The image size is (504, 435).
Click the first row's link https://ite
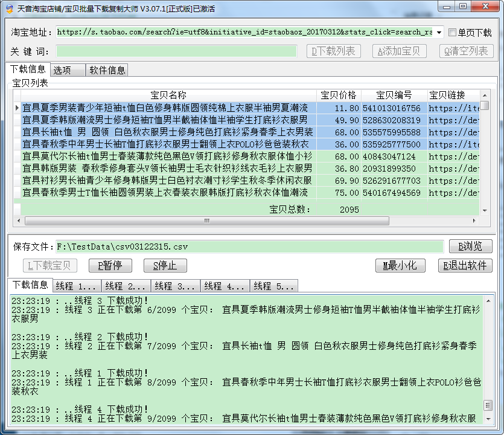453,108
